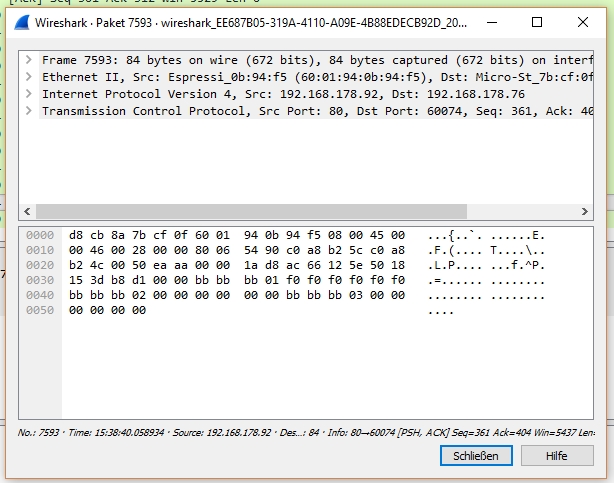Click hex offset 0030 label
Screen dimensions: 614x483
point(40,280)
